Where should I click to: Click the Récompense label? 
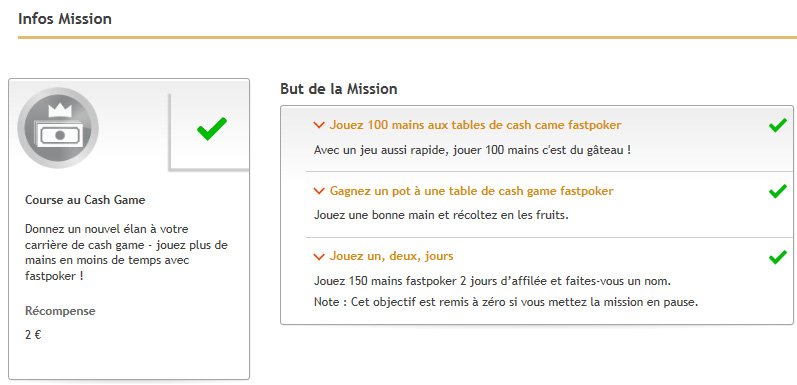tap(60, 311)
